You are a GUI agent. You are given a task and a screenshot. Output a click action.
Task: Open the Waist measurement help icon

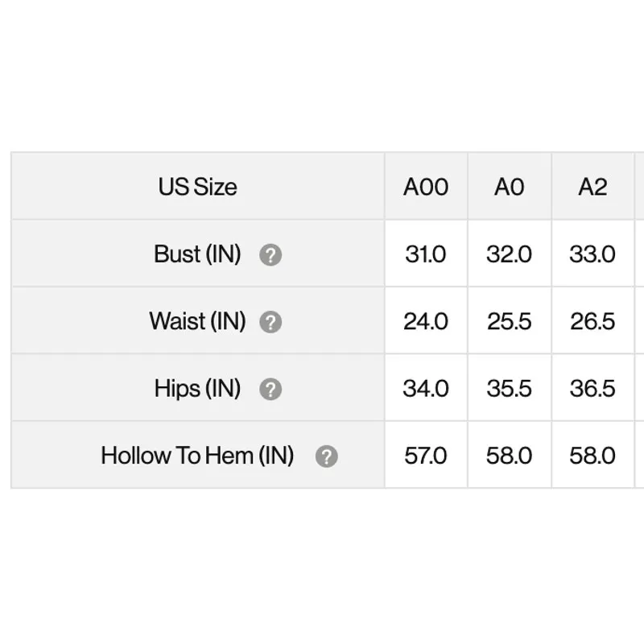click(270, 322)
